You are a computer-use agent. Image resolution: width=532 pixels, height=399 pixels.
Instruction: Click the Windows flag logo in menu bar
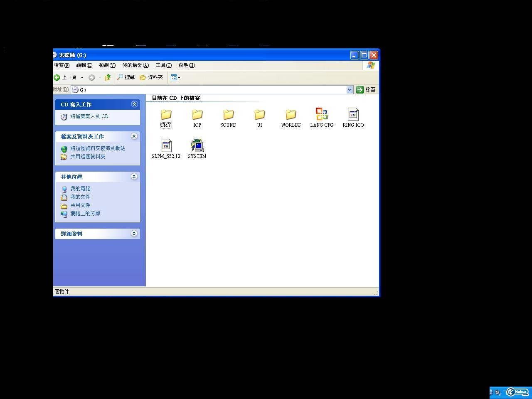coord(371,65)
